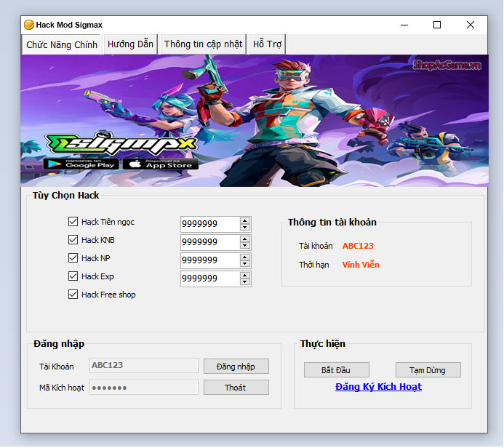Decrease Hack Tiên ngọc value with down arrow
Screen dimensions: 504x448
tap(245, 227)
